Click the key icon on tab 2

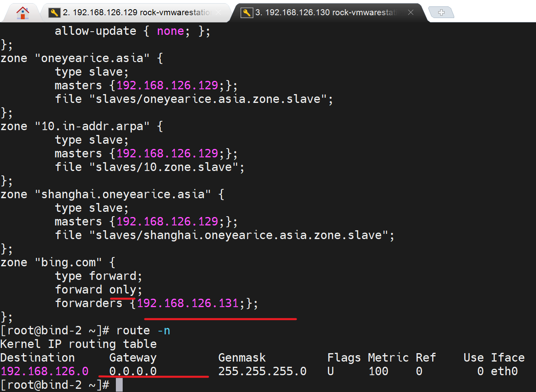pyautogui.click(x=54, y=13)
